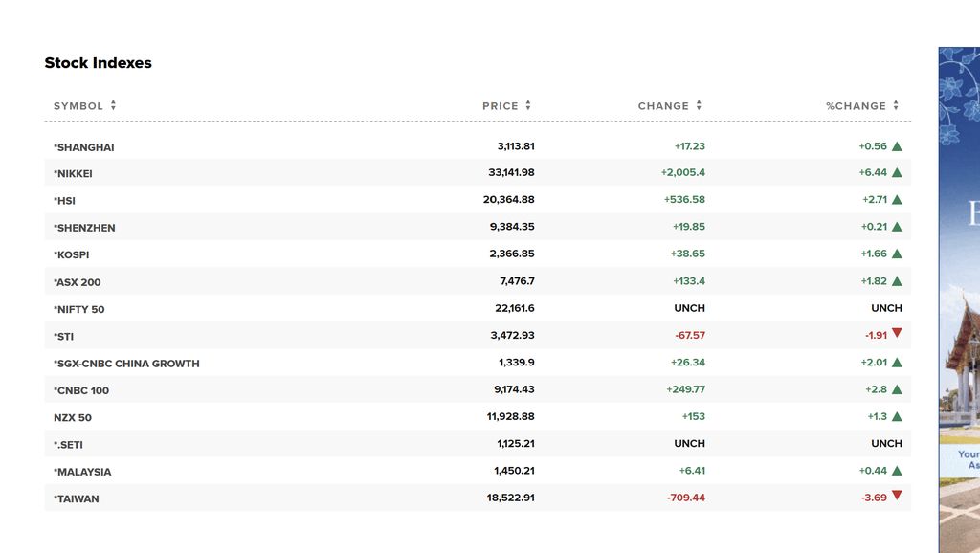Click the green up arrow in SHANGHAI row
The width and height of the screenshot is (980, 553).
[897, 146]
